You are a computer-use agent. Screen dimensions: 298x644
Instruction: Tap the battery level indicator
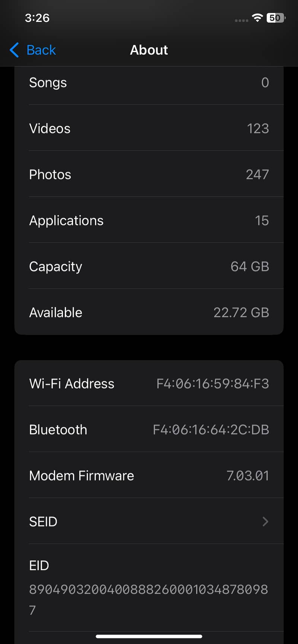pos(276,17)
